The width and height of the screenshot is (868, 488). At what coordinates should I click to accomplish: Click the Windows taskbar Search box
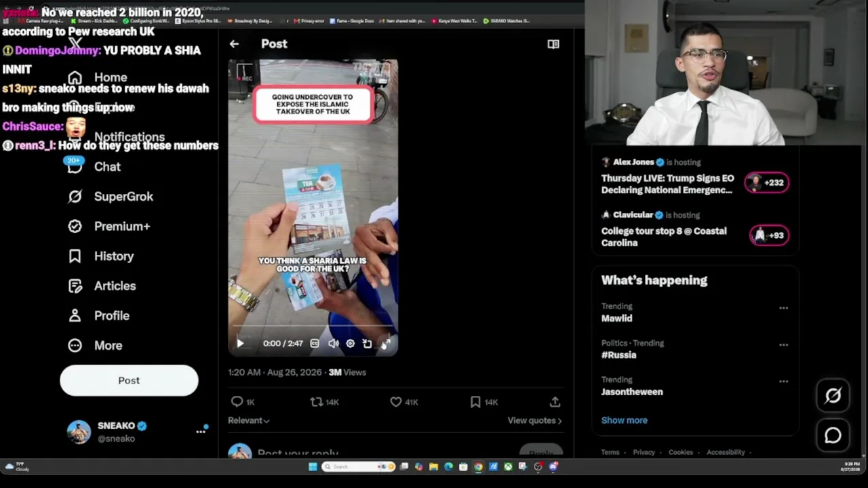(358, 466)
